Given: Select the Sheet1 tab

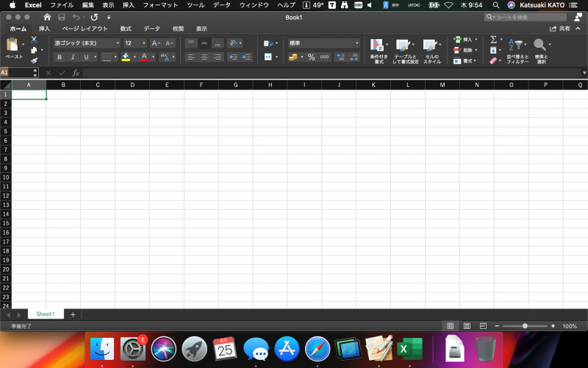Looking at the screenshot, I should point(46,314).
